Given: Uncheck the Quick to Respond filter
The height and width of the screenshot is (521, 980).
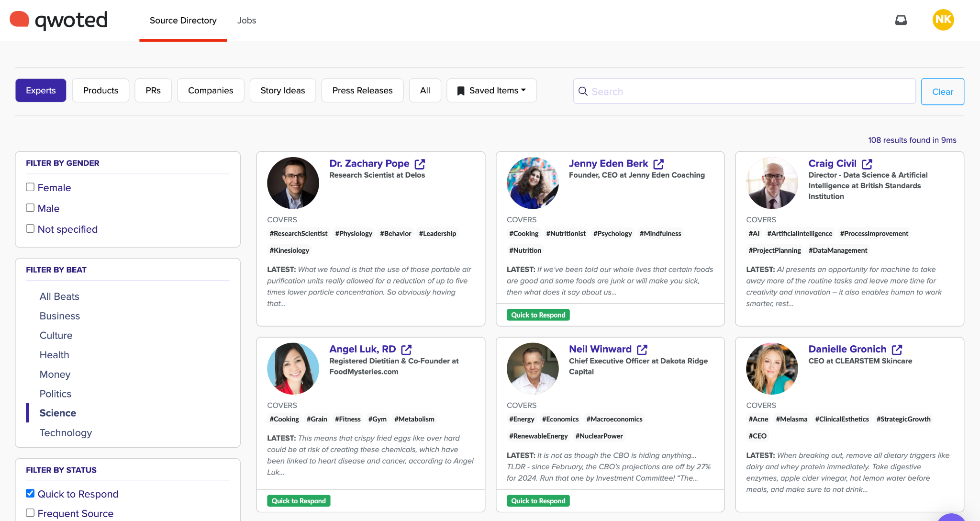Looking at the screenshot, I should click(30, 494).
